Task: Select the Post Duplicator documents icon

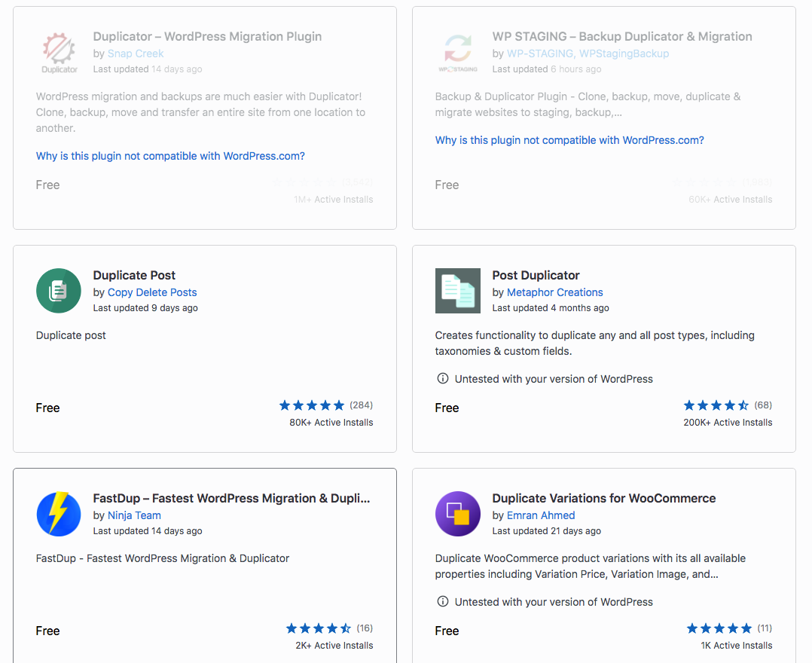Action: [458, 291]
